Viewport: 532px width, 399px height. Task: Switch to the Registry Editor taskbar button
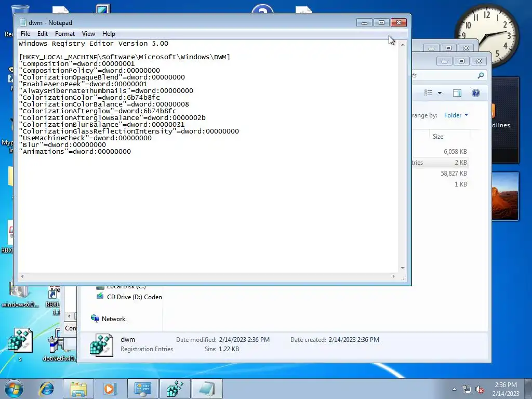[x=175, y=389]
